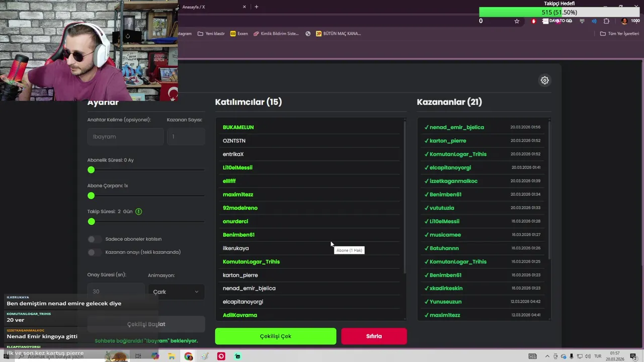Image resolution: width=644 pixels, height=362 pixels.
Task: Adjust the Abone Çarpanı slider handle
Action: (x=91, y=196)
